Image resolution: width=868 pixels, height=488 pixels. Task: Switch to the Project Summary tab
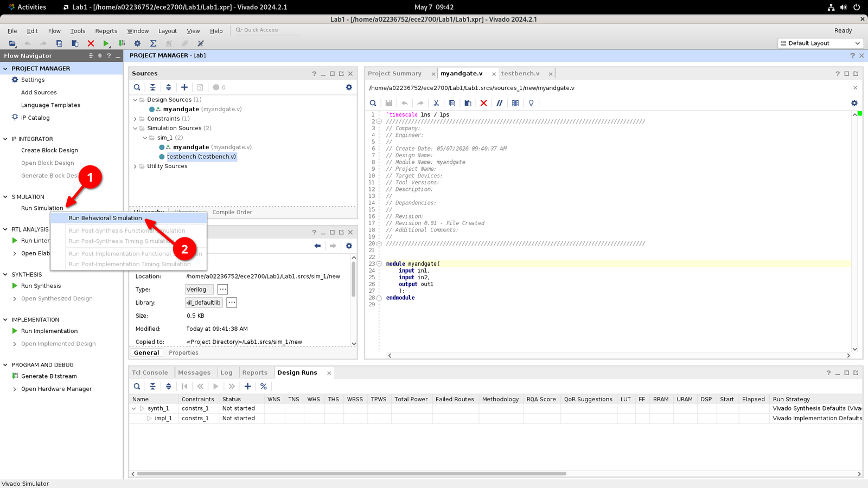point(394,74)
